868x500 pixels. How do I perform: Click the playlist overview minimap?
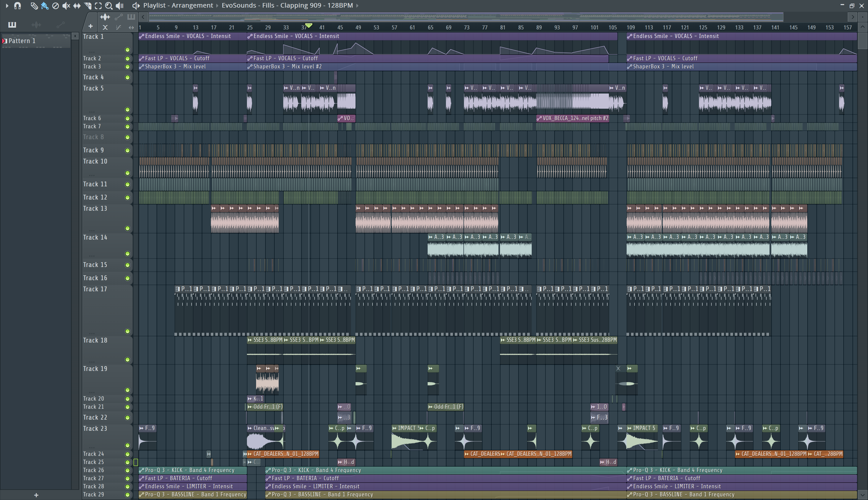click(x=466, y=16)
